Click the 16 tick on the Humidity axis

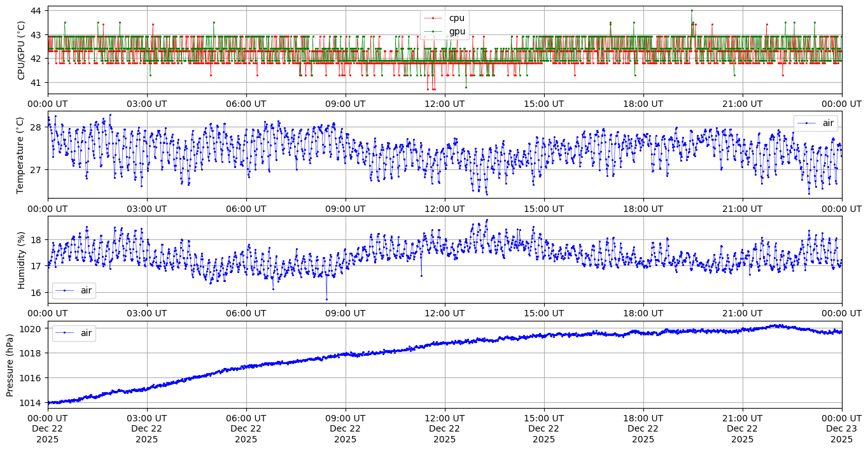36,293
